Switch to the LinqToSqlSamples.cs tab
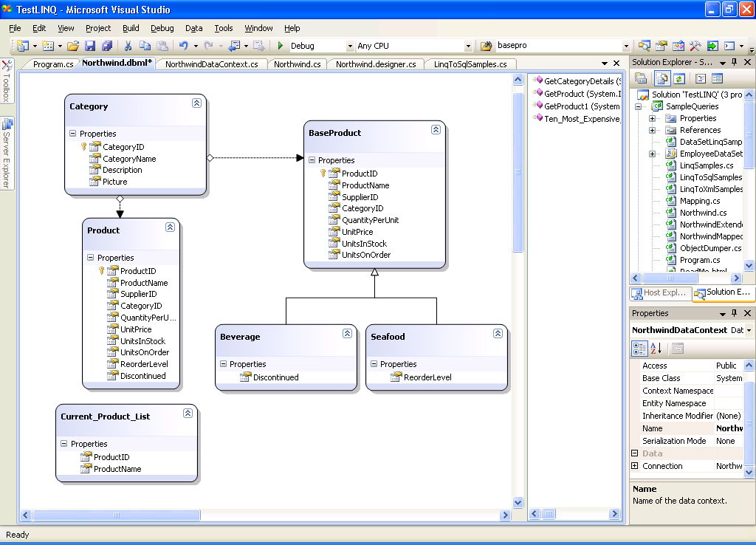756x545 pixels. coord(470,64)
